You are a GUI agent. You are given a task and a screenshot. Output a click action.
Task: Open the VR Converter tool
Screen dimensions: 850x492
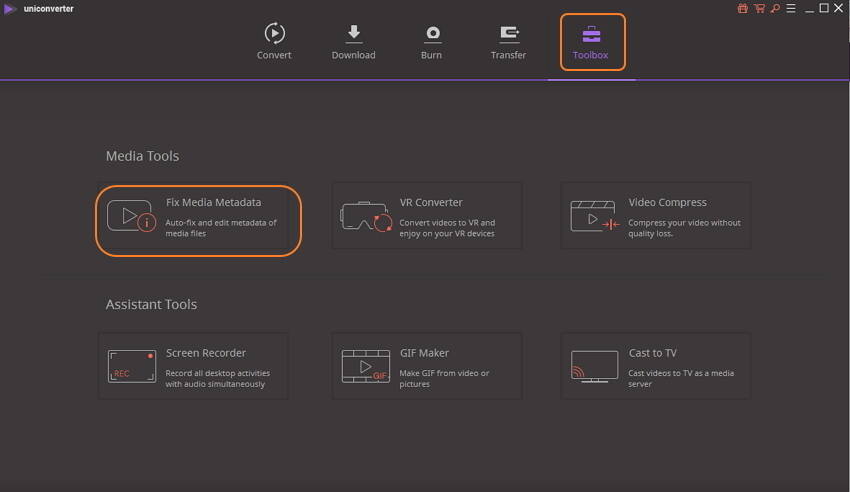(x=427, y=216)
